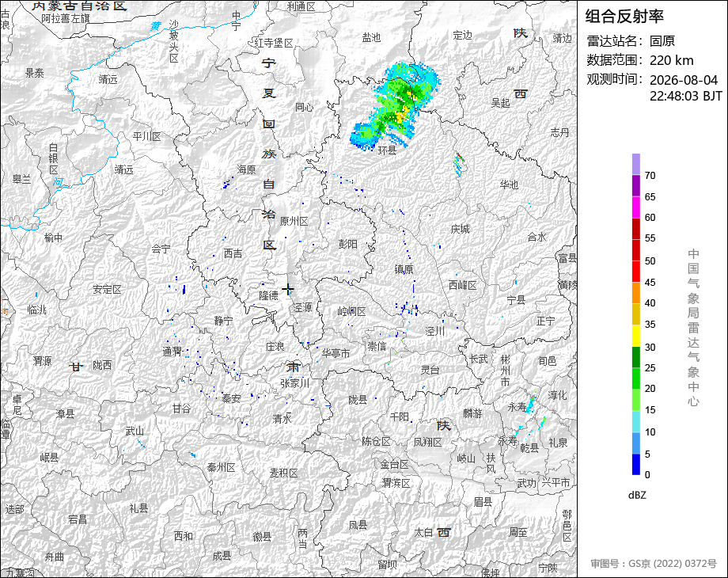Click the 原州区 label on the map

294,221
